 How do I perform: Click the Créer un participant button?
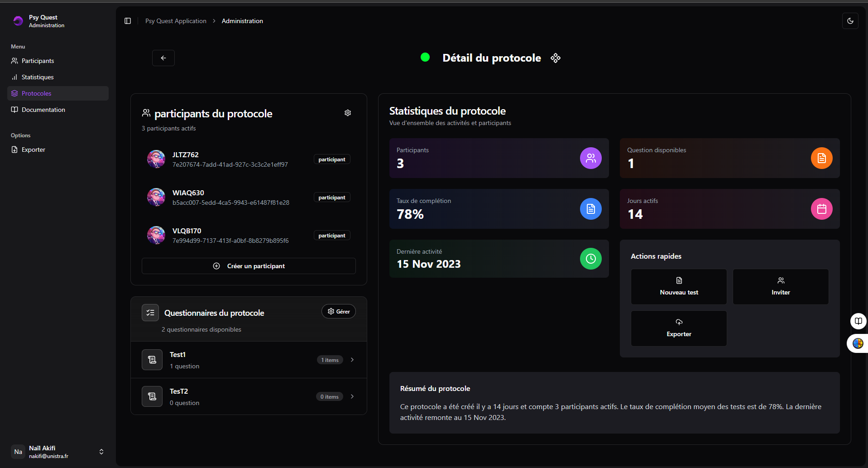249,266
